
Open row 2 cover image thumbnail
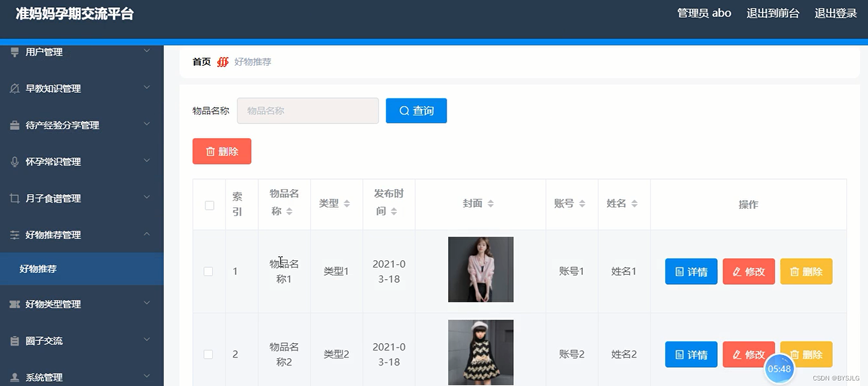point(480,353)
